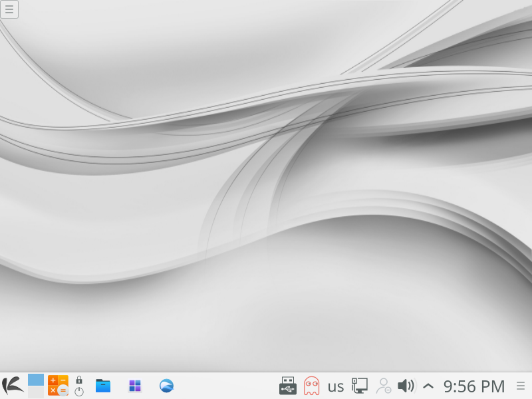The width and height of the screenshot is (532, 399).
Task: Open the blue folder file manager
Action: [103, 386]
